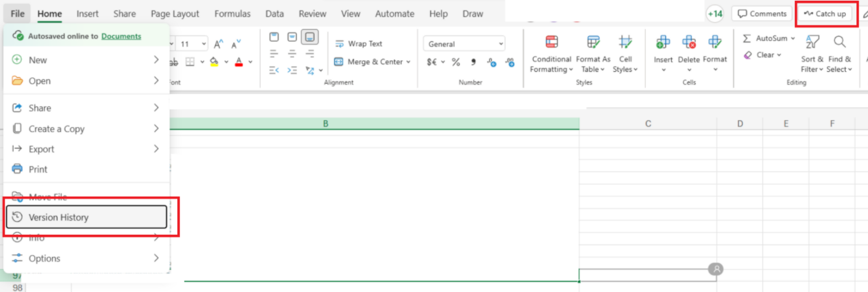Screen dimensions: 868x292
Task: Open the AutoSum dropdown arrow
Action: point(793,38)
